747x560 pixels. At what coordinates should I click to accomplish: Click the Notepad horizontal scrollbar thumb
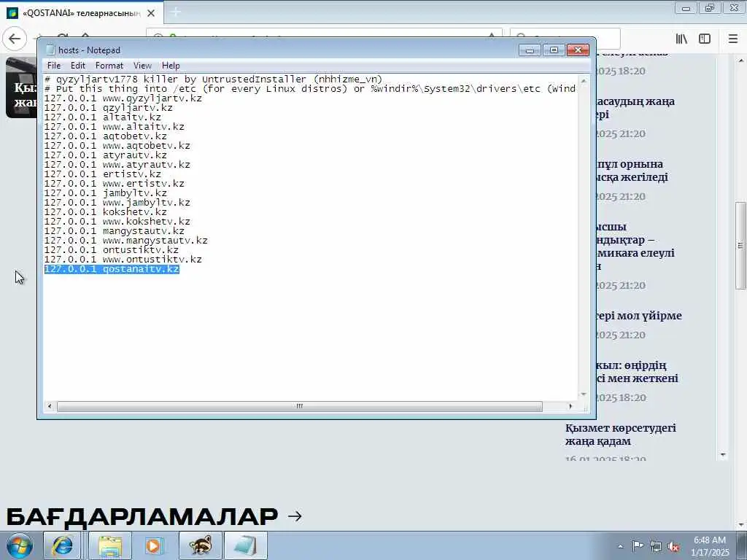300,406
